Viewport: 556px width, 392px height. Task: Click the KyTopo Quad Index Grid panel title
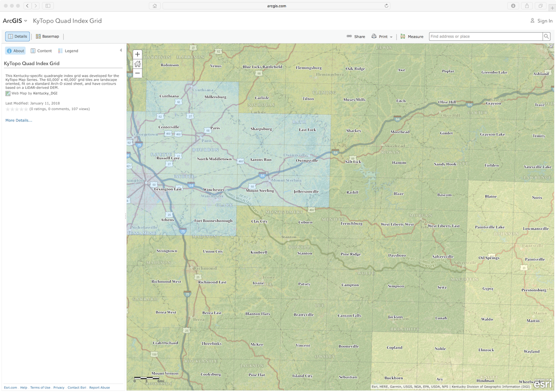(x=32, y=63)
